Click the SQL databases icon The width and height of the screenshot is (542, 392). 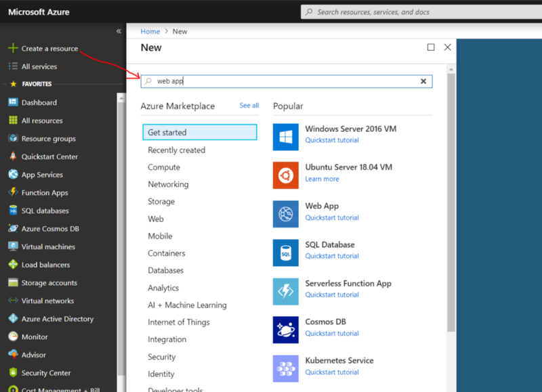click(13, 210)
